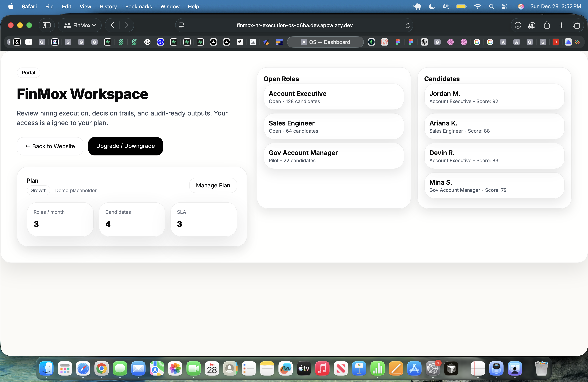588x382 pixels.
Task: Open the Bookmarks menu
Action: click(x=138, y=6)
